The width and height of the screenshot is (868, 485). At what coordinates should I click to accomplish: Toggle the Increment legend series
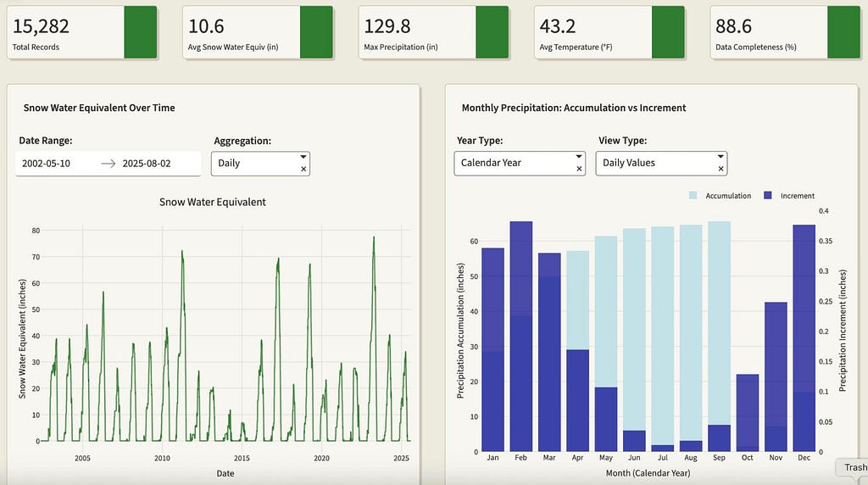789,195
